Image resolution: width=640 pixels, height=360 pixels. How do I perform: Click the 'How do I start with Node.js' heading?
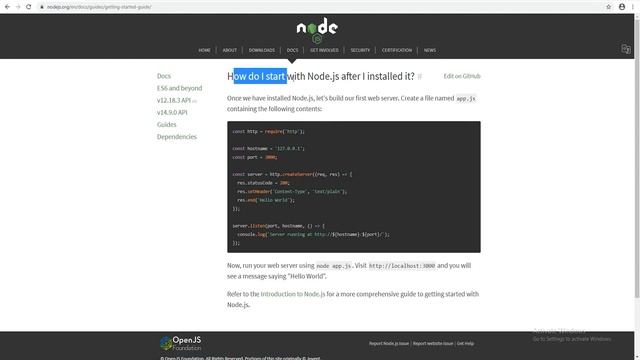320,76
